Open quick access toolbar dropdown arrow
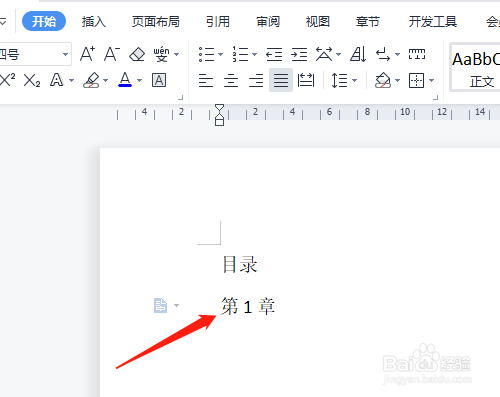Image resolution: width=500 pixels, height=397 pixels. pyautogui.click(x=3, y=22)
